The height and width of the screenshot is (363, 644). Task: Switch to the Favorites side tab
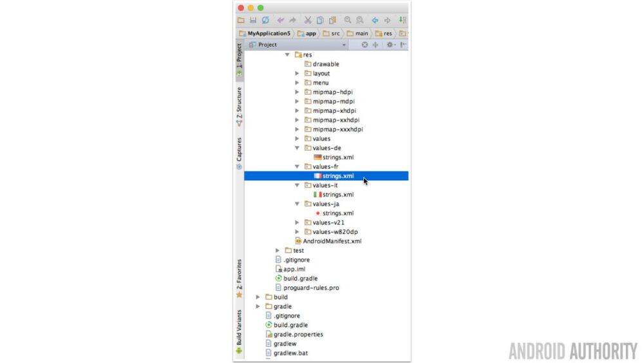pyautogui.click(x=239, y=279)
